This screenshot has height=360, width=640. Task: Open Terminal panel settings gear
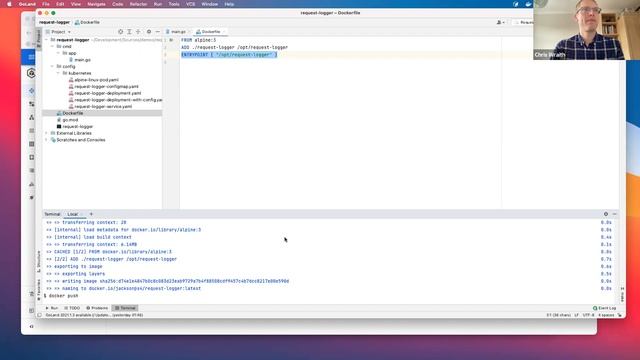pos(606,214)
